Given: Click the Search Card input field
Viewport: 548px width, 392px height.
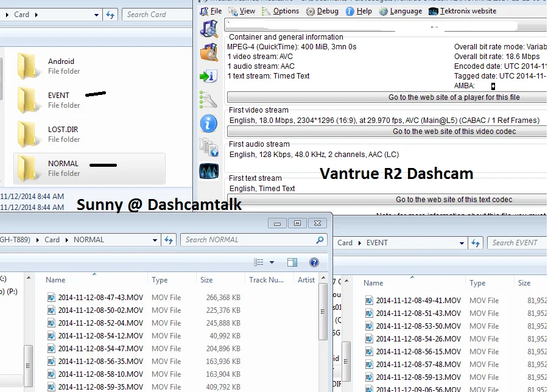Looking at the screenshot, I should click(x=157, y=15).
